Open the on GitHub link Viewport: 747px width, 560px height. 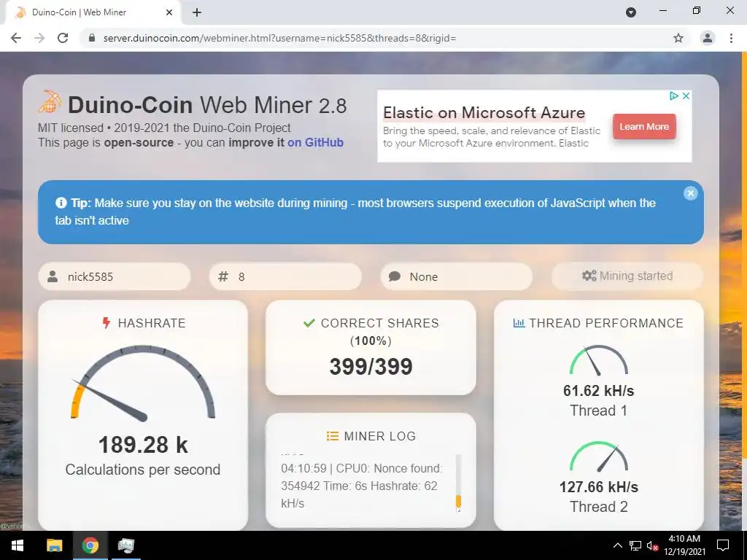point(315,142)
